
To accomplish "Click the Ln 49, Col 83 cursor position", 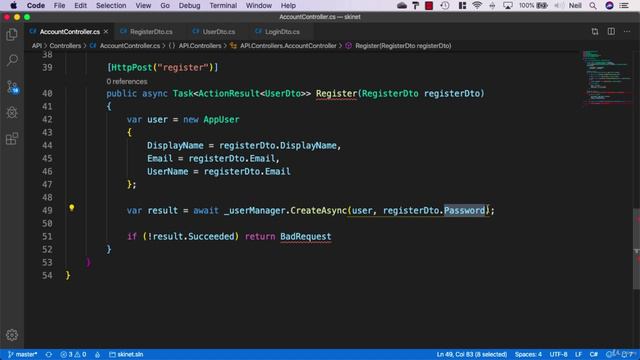I will [x=471, y=354].
